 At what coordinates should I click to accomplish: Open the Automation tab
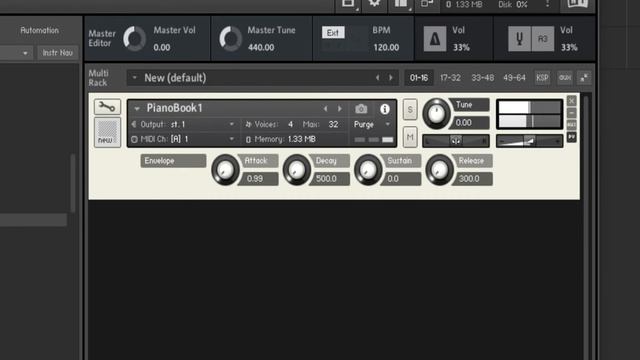pos(40,30)
